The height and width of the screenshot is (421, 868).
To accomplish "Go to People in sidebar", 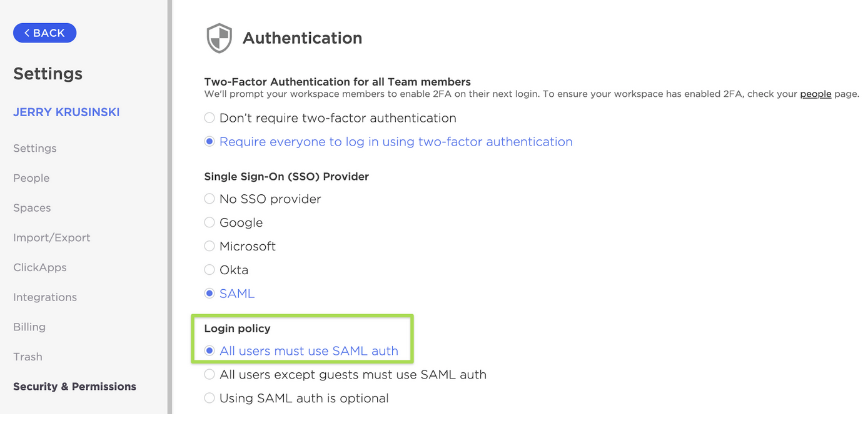I will (31, 178).
